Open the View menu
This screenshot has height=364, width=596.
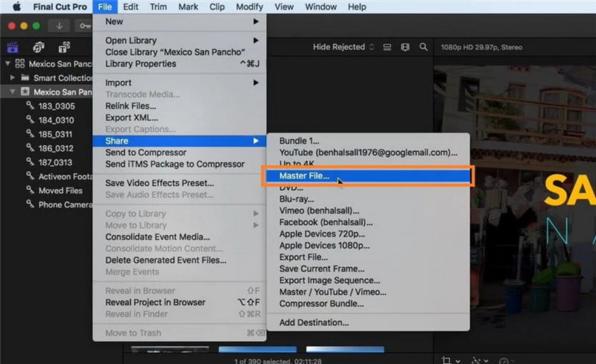coord(284,7)
